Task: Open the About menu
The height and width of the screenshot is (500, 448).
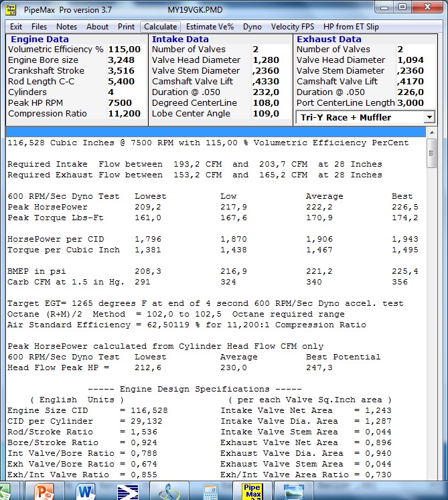Action: (97, 27)
